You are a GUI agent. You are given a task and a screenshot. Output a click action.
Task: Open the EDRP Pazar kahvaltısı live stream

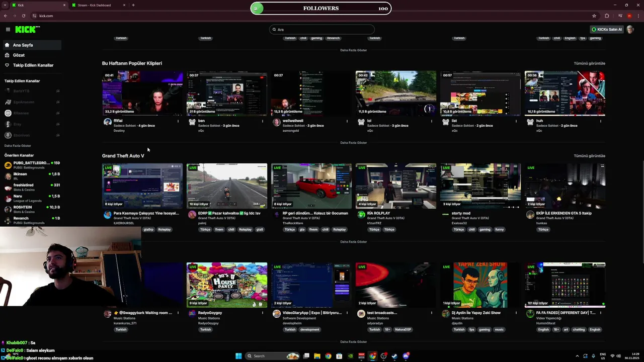click(227, 186)
